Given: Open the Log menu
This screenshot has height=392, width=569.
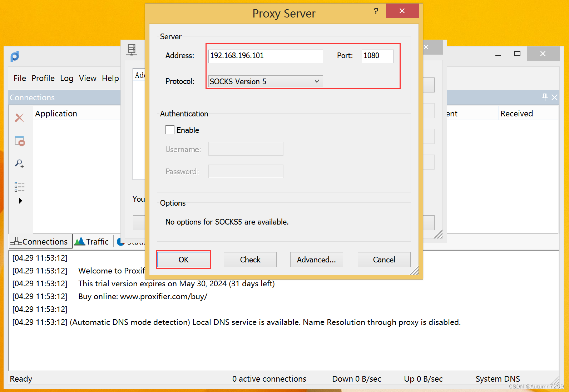Looking at the screenshot, I should [66, 78].
